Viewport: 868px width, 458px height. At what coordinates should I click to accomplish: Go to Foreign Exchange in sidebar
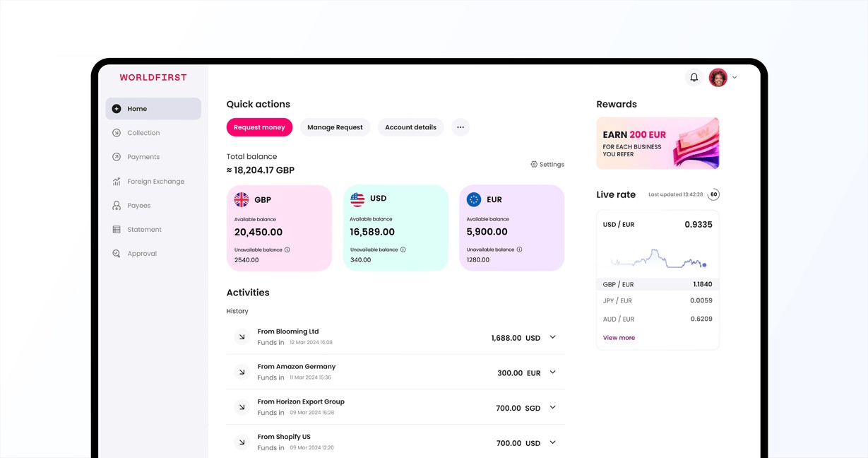(x=155, y=182)
